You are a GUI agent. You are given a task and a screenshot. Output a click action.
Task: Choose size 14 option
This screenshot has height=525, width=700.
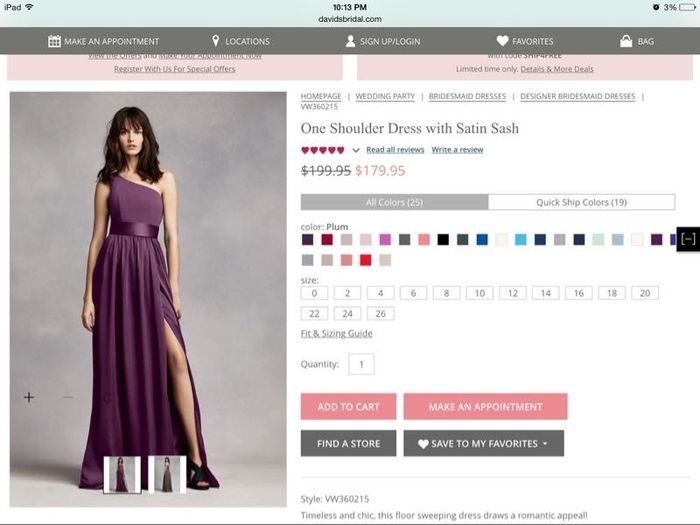coord(544,293)
